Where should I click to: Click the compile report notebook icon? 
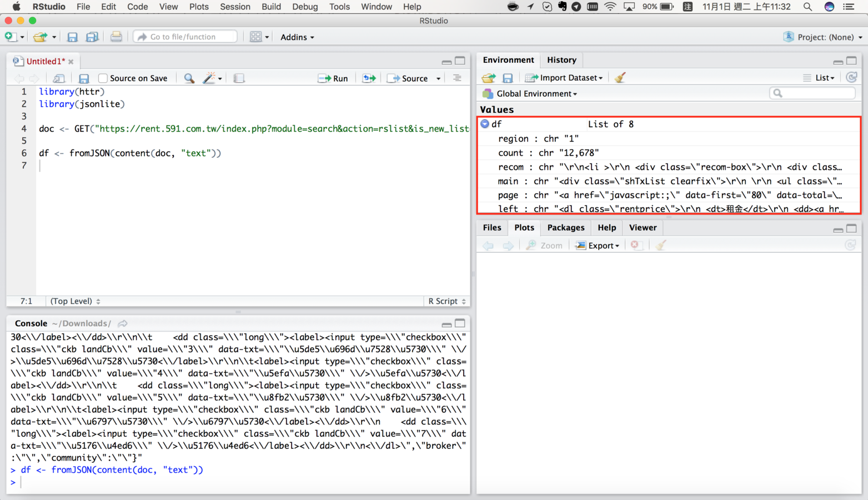(239, 78)
